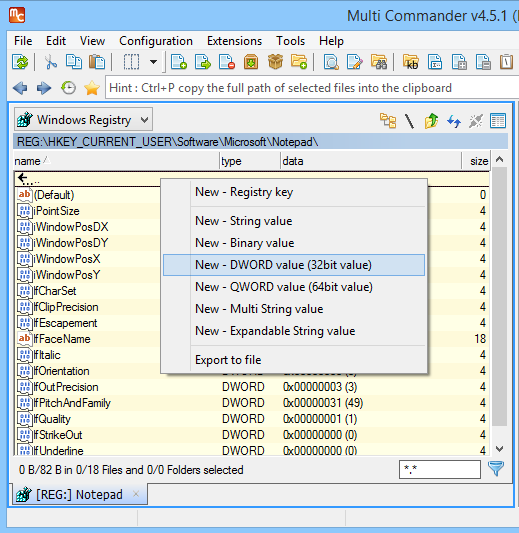Select the lfPitchAndFamily entry
The image size is (519, 533).
(x=252, y=403)
